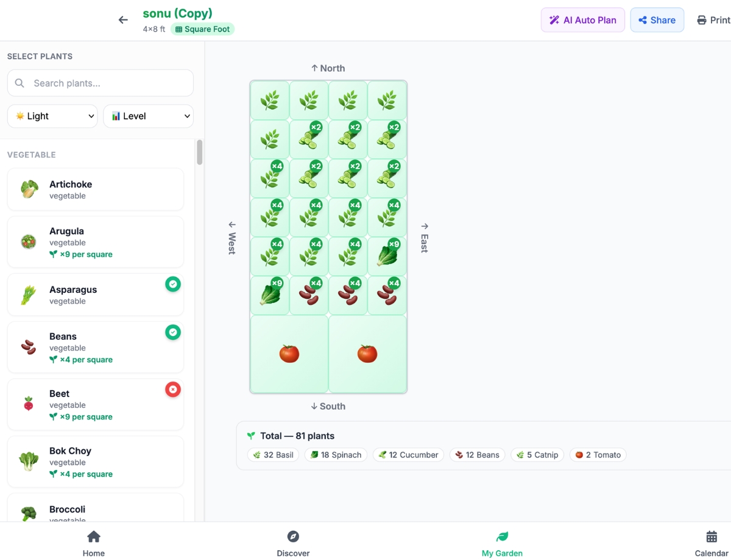Click the Search plants input field
This screenshot has height=560, width=731.
click(101, 82)
